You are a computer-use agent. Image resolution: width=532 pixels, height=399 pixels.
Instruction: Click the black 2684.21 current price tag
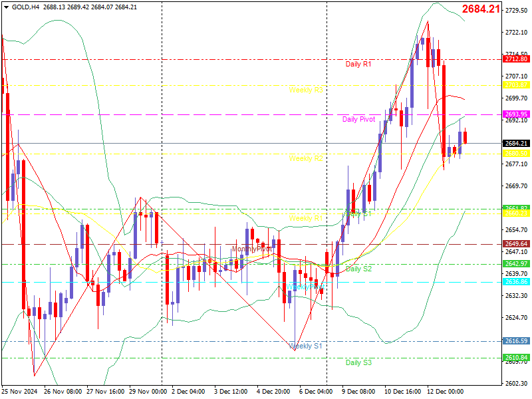[516, 144]
